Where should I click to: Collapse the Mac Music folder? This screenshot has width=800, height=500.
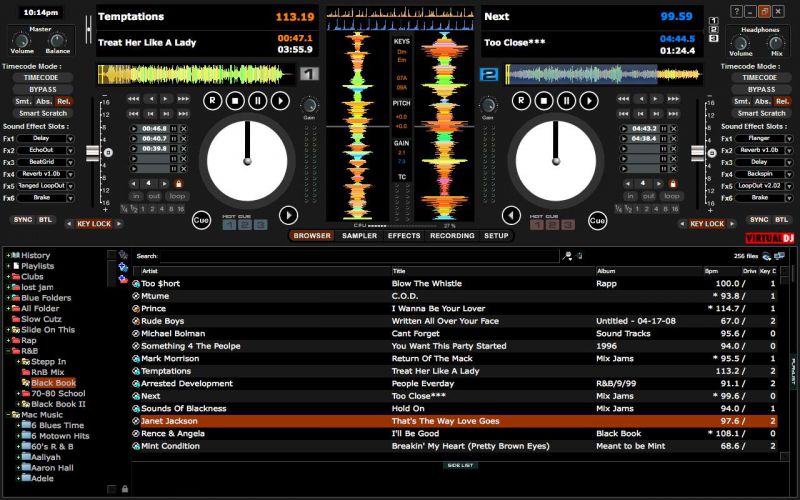pos(8,415)
